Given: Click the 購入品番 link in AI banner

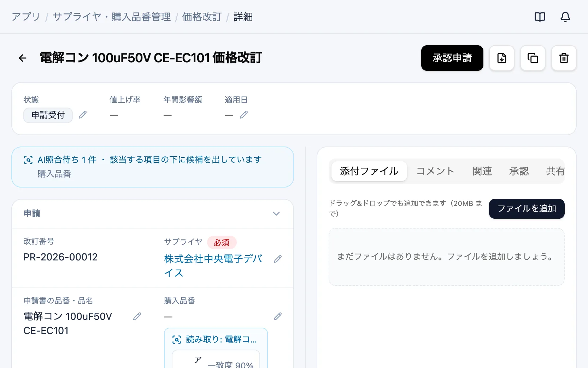Looking at the screenshot, I should click(x=54, y=174).
